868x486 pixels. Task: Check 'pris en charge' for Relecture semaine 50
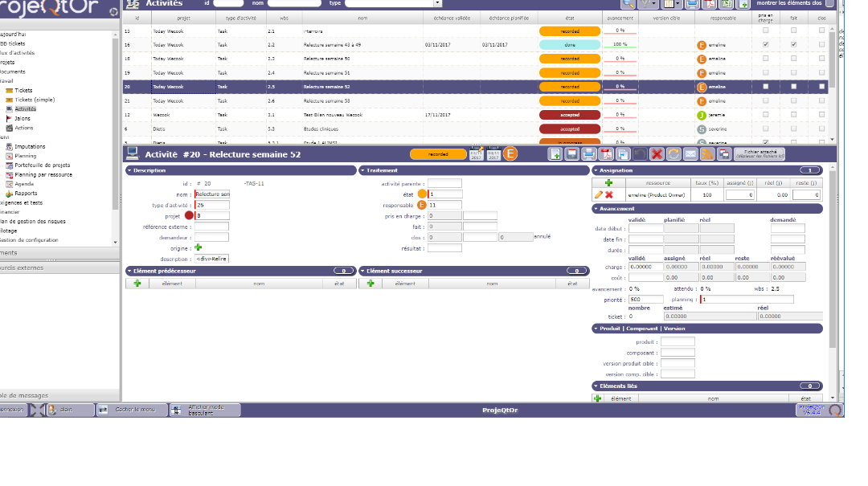(765, 59)
